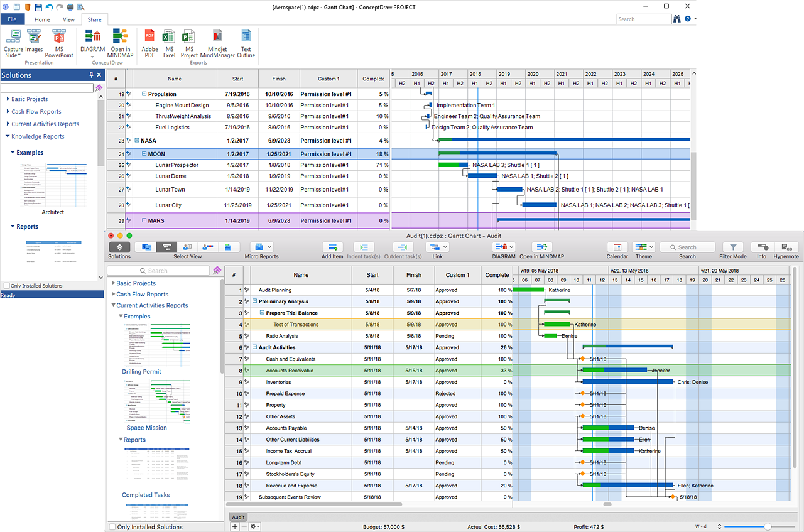Select the Audit sheet tab at bottom
This screenshot has height=532, width=804.
238,518
